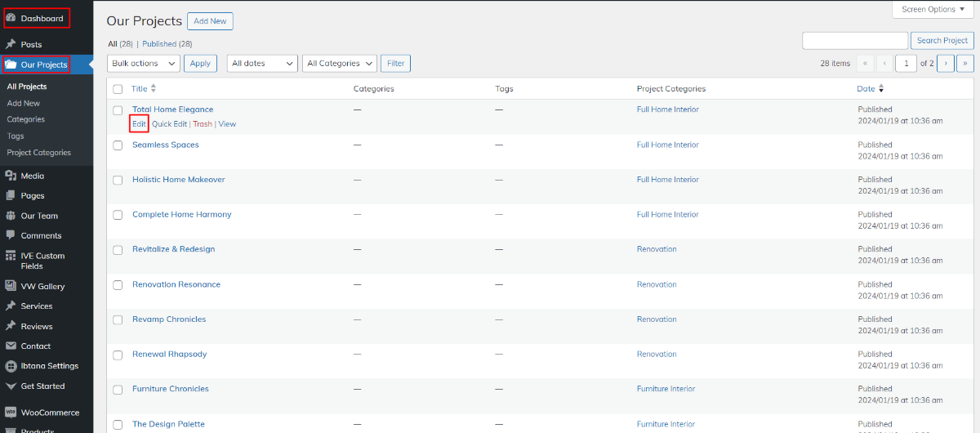Click the Posts pin icon
The height and width of the screenshot is (433, 980).
11,45
